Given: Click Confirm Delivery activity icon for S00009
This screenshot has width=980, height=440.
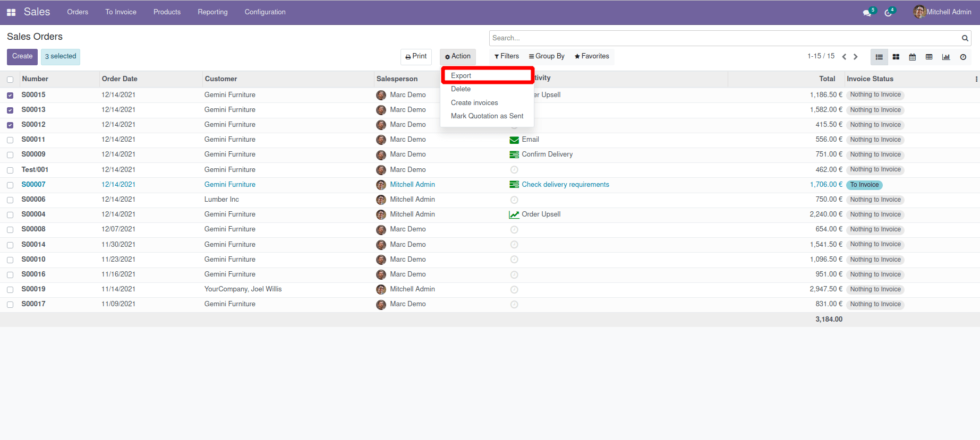Looking at the screenshot, I should (x=514, y=155).
